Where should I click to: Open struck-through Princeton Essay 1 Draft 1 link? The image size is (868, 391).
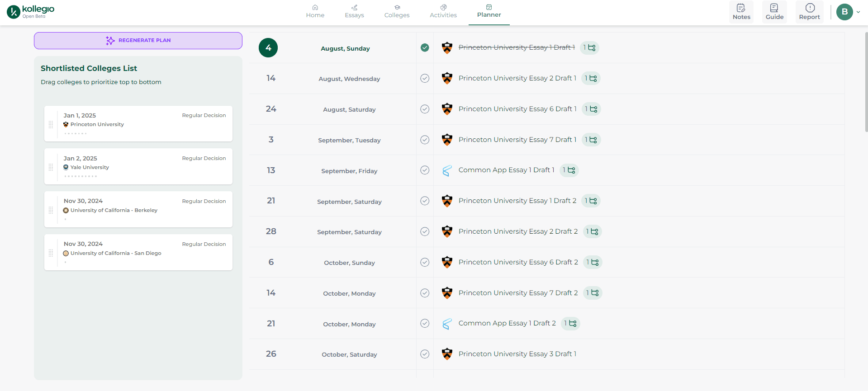click(517, 47)
